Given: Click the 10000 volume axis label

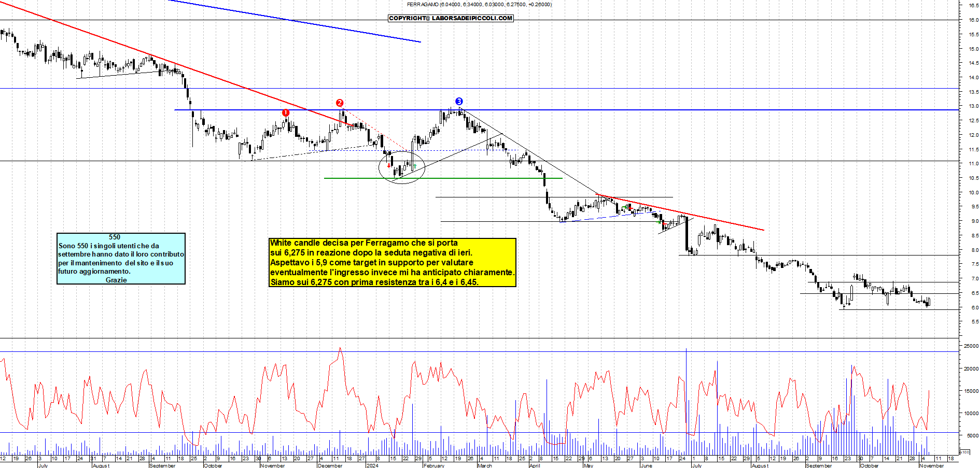Looking at the screenshot, I should [971, 414].
